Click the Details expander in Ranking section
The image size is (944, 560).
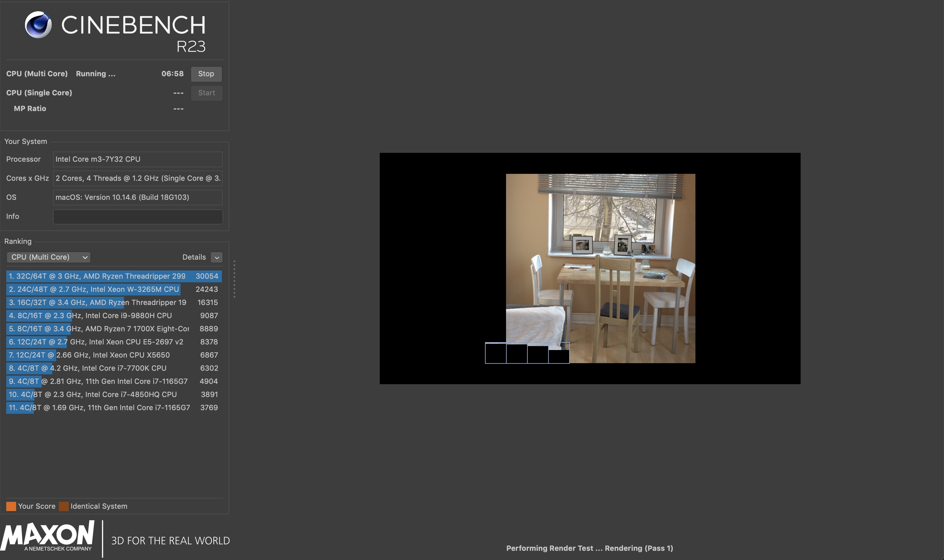[x=217, y=257]
